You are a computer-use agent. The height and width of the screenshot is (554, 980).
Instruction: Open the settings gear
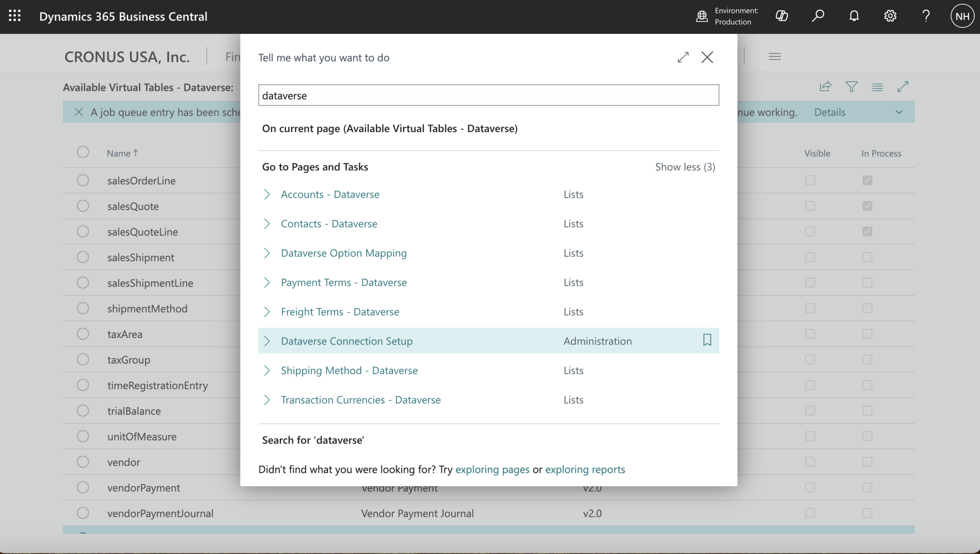[890, 16]
